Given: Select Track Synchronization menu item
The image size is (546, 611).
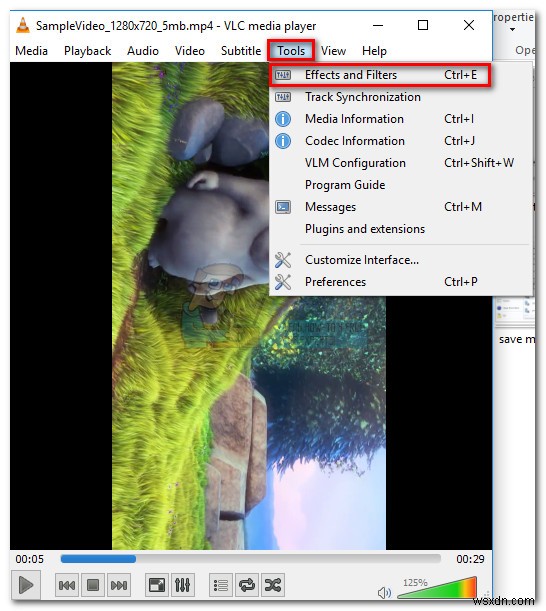Looking at the screenshot, I should [400, 97].
